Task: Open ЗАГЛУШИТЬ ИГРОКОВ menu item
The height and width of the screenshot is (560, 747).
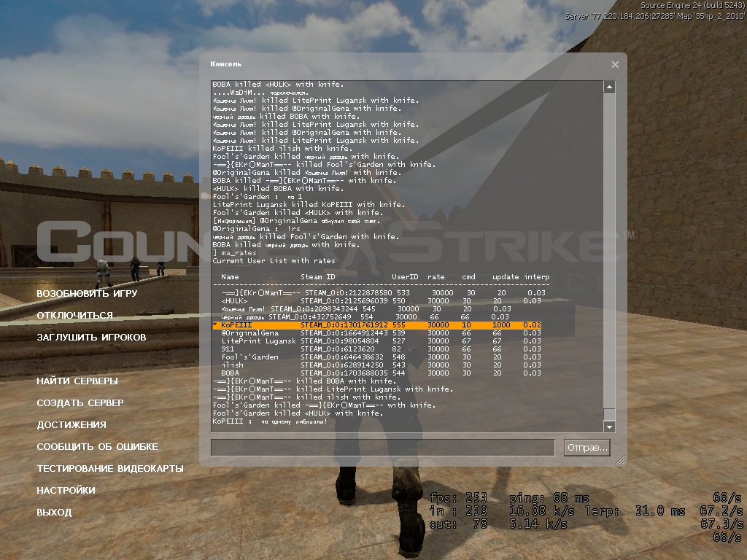Action: [91, 337]
